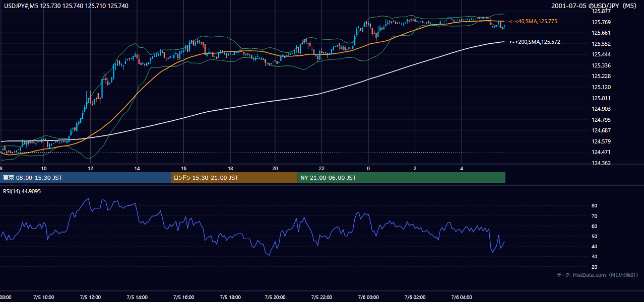Select the 200 SMA 125.572 label

tap(534, 42)
